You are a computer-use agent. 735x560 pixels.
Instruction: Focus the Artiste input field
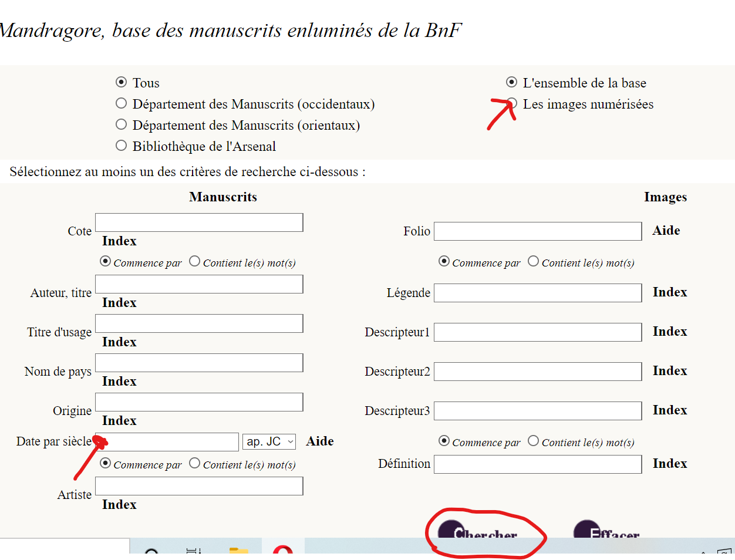[x=199, y=486]
